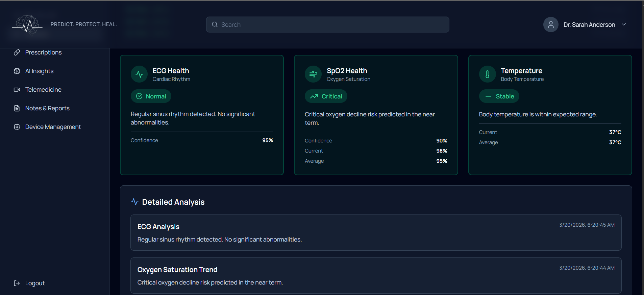Click timestamp 3/20/2026, 6:20:45 AM
The height and width of the screenshot is (295, 644).
click(x=587, y=225)
